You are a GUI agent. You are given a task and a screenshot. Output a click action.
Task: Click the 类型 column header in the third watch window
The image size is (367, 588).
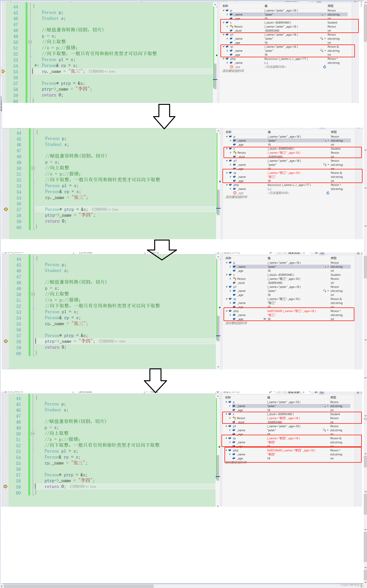click(x=333, y=258)
